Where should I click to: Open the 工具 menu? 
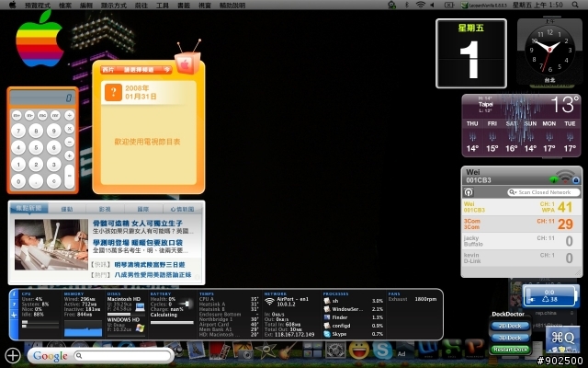(x=163, y=6)
